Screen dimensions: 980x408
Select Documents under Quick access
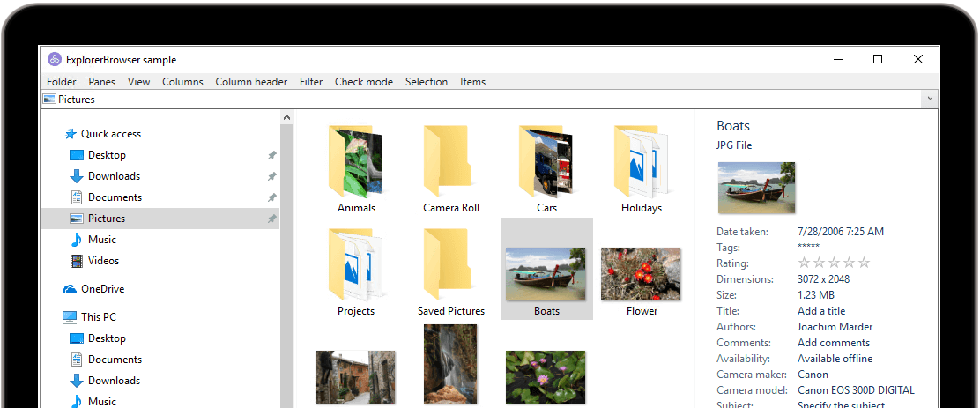coord(115,197)
